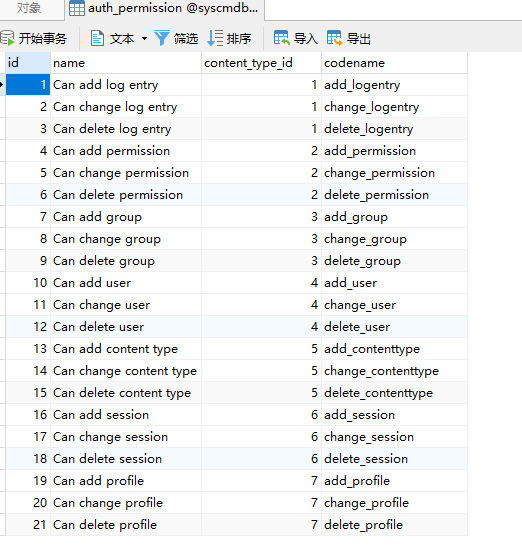Click the Text (文本) document icon

97,38
